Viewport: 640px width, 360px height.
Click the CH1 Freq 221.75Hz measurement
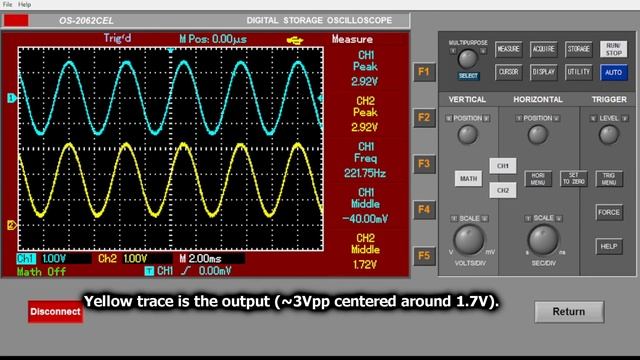click(365, 160)
